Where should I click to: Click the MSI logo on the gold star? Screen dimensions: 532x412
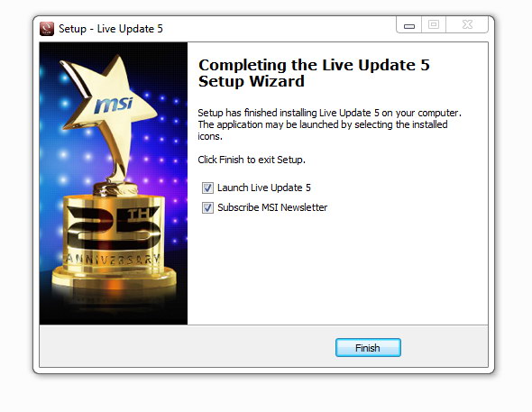pos(114,105)
